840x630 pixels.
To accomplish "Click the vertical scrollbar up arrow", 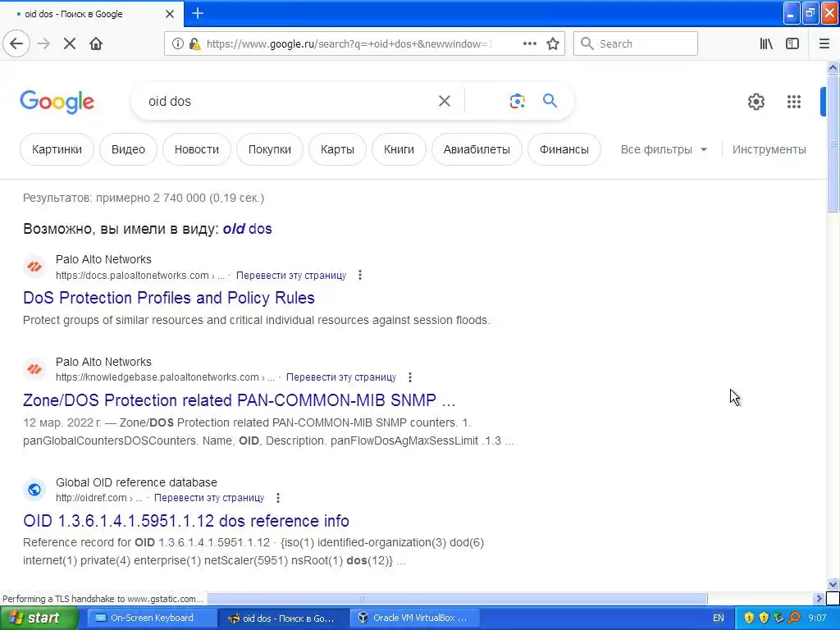I will point(833,67).
